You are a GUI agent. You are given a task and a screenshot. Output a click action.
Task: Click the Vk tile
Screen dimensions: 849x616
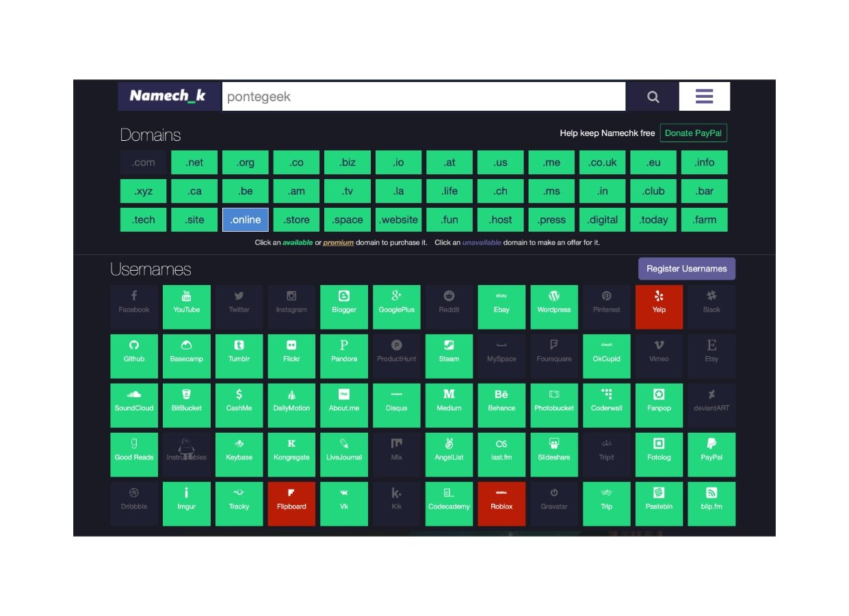click(344, 505)
